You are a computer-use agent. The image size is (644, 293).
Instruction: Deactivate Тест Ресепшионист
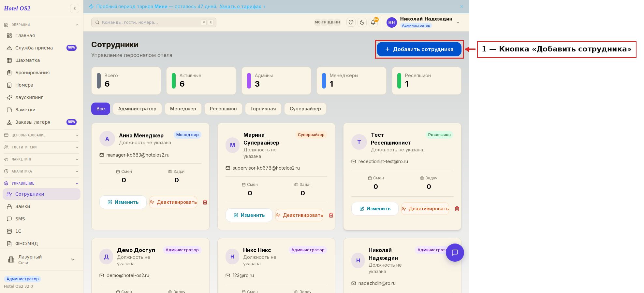pyautogui.click(x=425, y=209)
